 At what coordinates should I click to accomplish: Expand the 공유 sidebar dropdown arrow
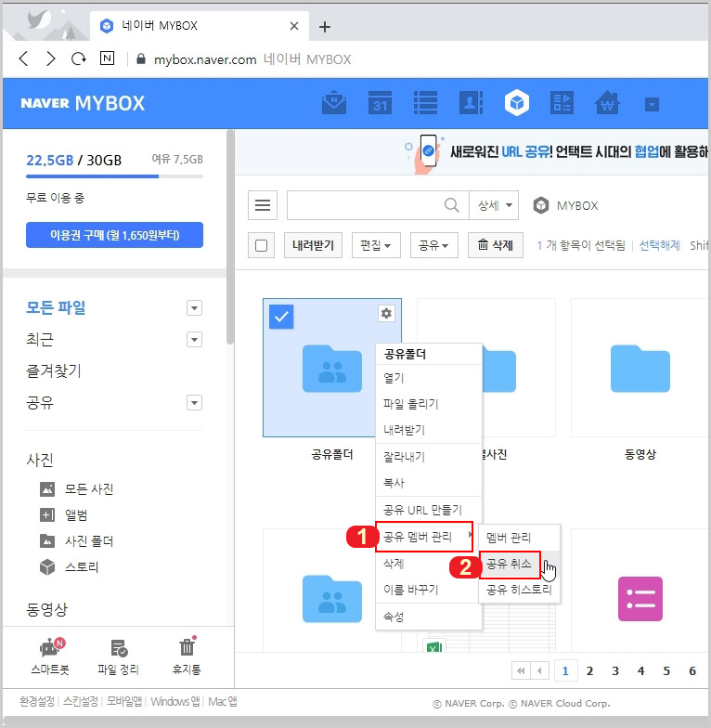(x=194, y=403)
